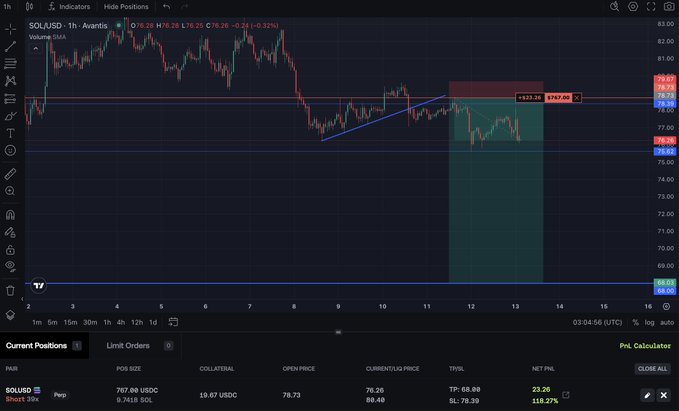Click the panel divider handle below chart

[339, 332]
